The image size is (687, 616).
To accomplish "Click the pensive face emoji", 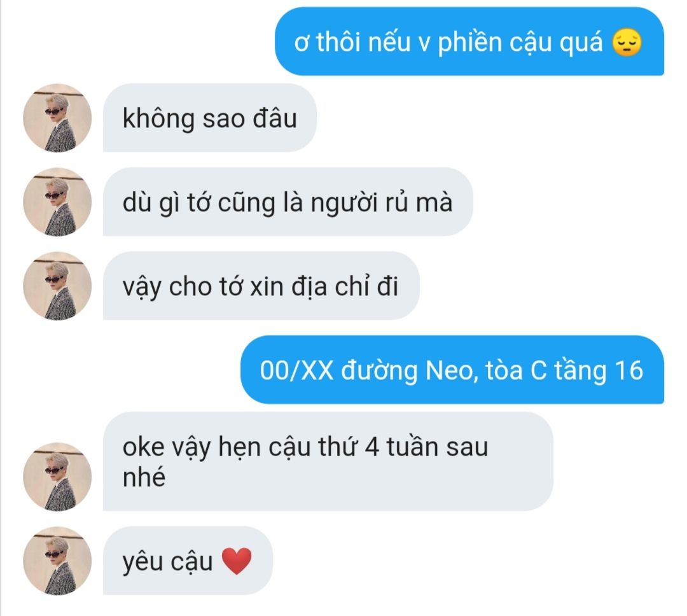I will point(627,43).
